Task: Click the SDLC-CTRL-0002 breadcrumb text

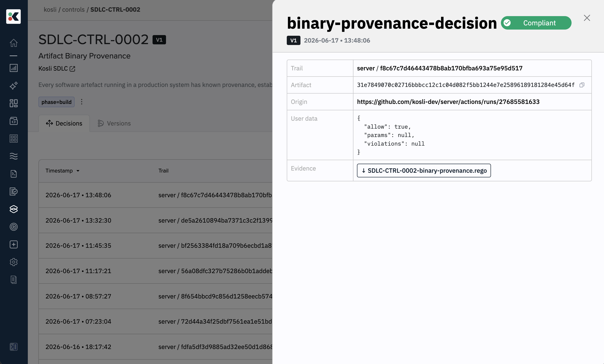Action: (x=115, y=9)
